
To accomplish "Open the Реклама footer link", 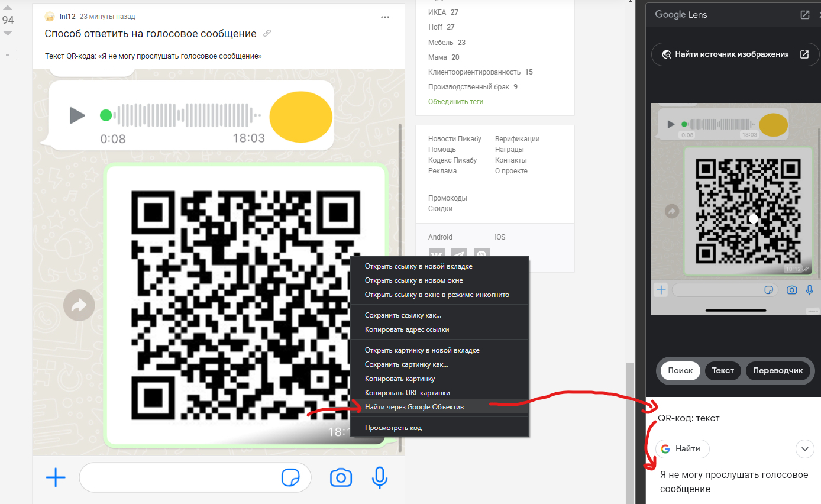I will coord(442,171).
